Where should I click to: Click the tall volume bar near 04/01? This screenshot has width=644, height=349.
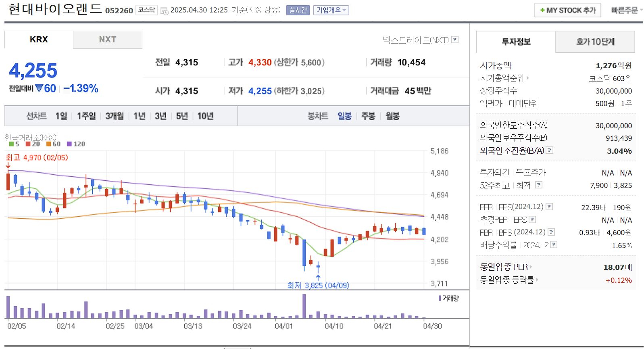click(304, 306)
